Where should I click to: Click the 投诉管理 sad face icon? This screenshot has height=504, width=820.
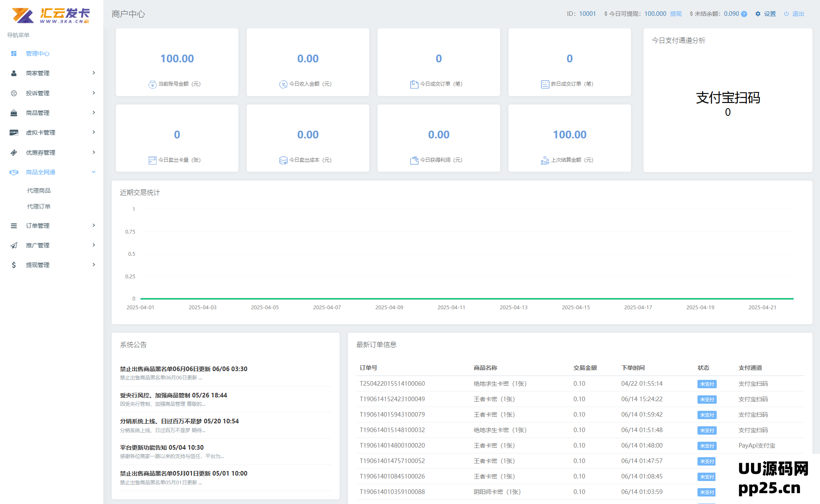14,93
